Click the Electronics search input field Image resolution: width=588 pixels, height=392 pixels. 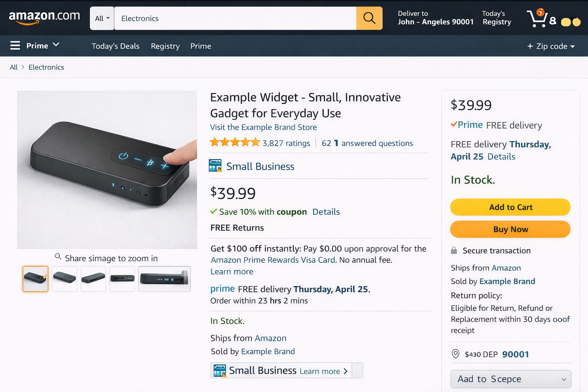pos(235,18)
